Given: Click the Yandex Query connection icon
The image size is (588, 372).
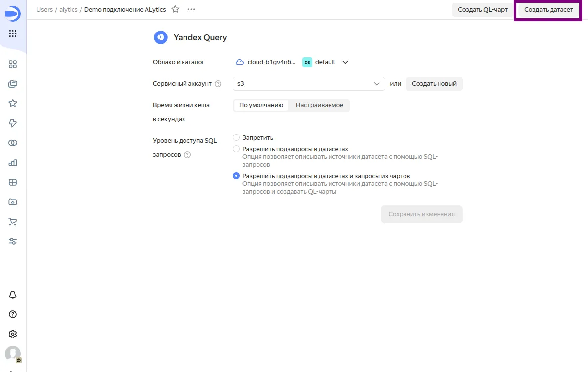Looking at the screenshot, I should pyautogui.click(x=161, y=37).
